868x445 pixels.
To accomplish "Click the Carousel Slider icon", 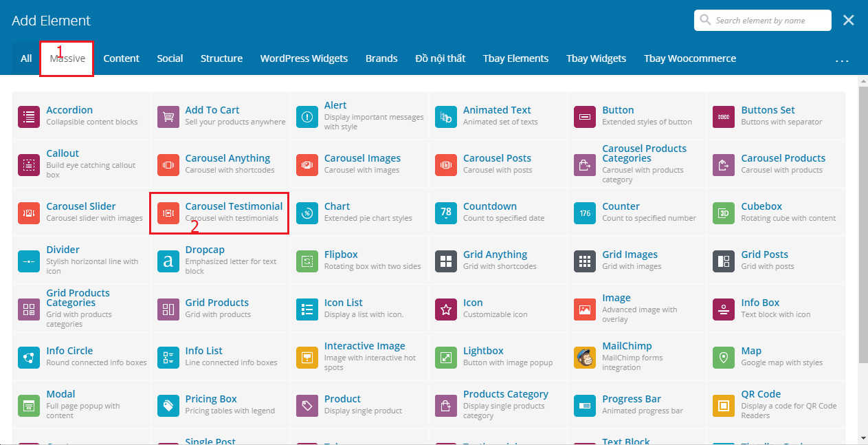I will (x=29, y=213).
